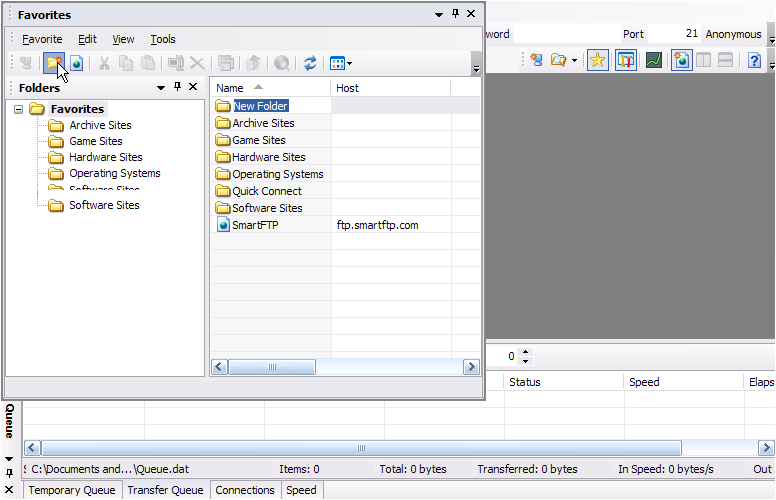776x500 pixels.
Task: Select Hardware Sites in Folders tree
Action: point(105,157)
